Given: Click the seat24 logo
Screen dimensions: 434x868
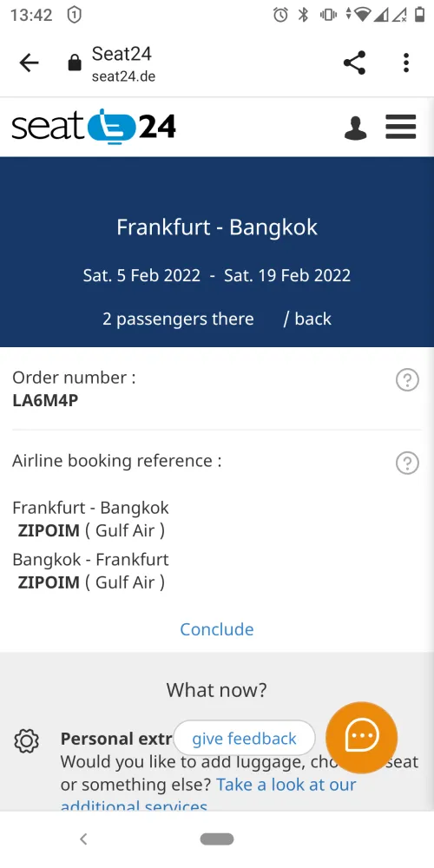Looking at the screenshot, I should click(x=94, y=126).
